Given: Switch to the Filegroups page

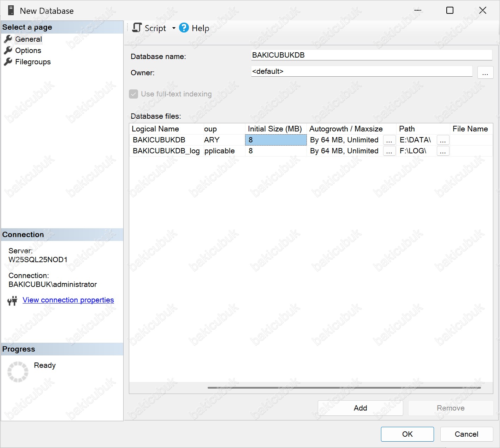Looking at the screenshot, I should pos(33,62).
